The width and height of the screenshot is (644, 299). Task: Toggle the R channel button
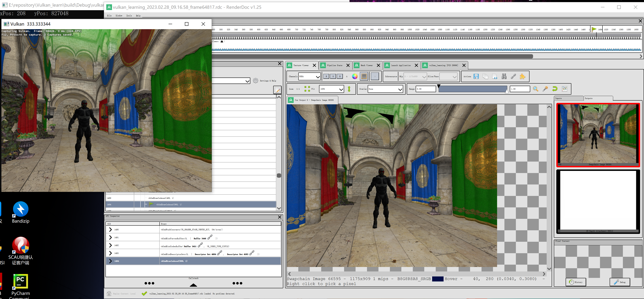tap(326, 77)
